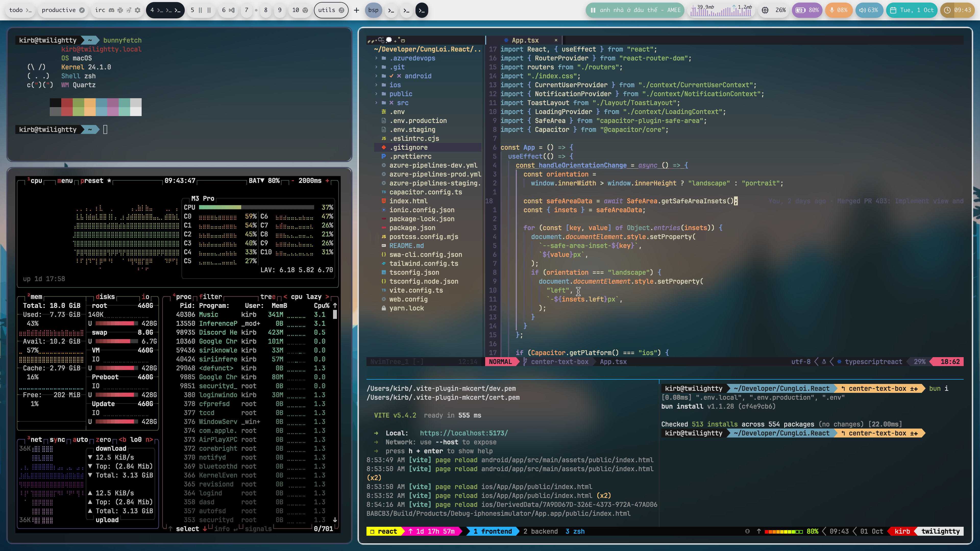
Task: Toggle sync in btop net panel
Action: (57, 440)
